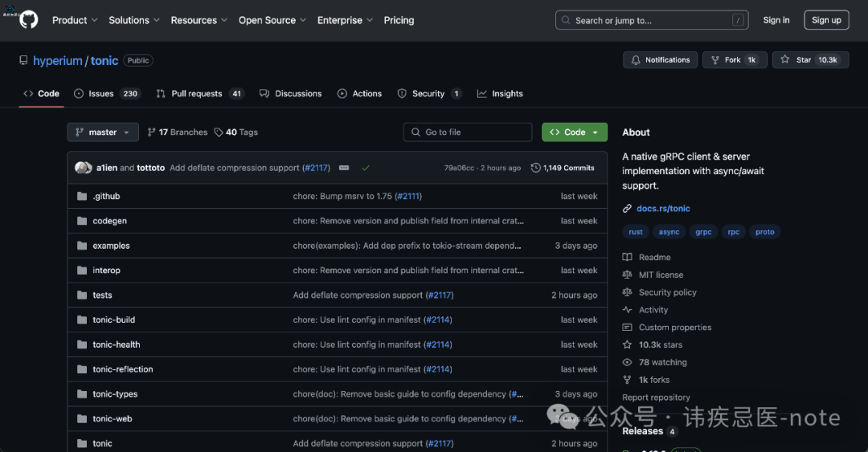
Task: Expand the Resources menu
Action: (199, 20)
